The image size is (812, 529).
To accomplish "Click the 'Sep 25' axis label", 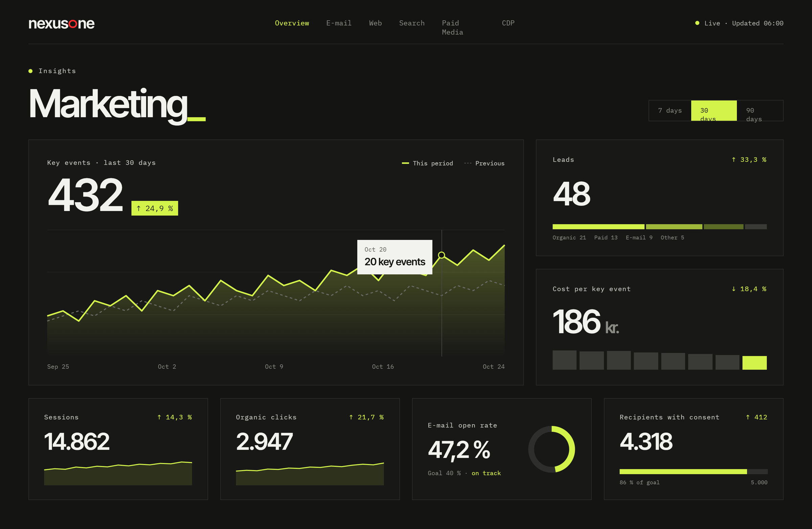I will coord(58,366).
